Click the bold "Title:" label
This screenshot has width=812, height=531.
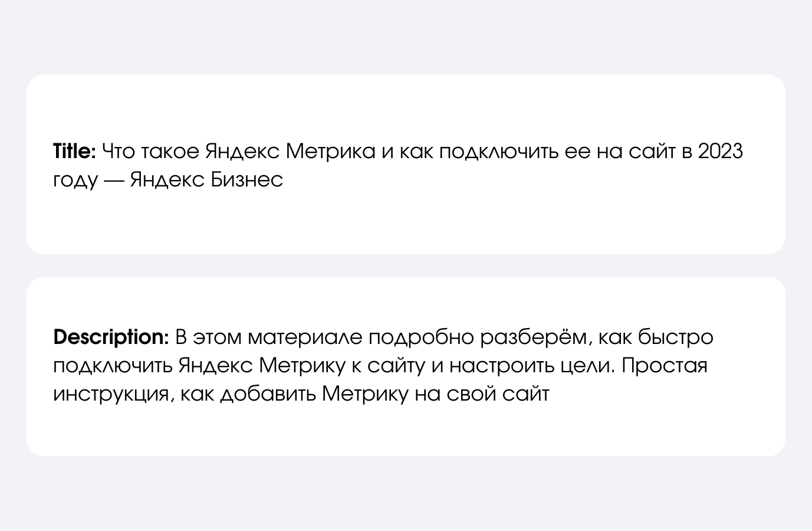74,152
